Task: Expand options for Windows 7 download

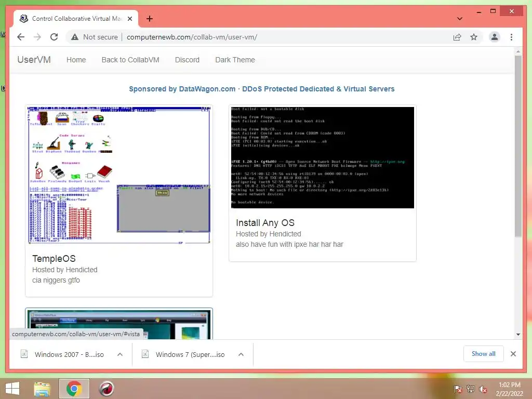Action: pos(241,354)
